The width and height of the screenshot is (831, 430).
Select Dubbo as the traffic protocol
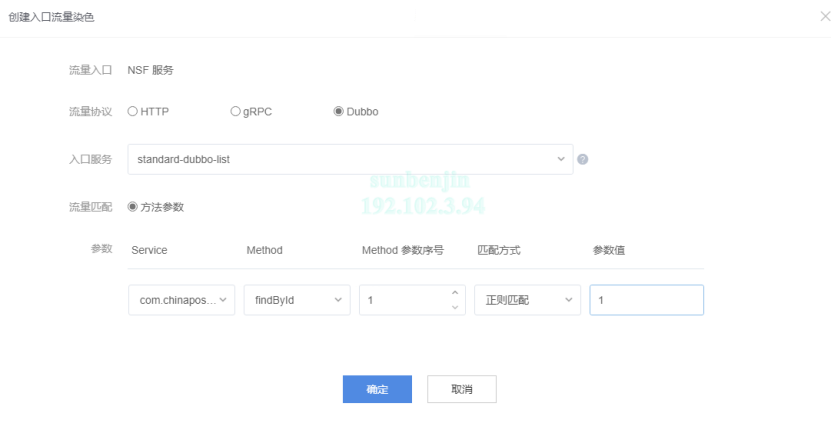(338, 111)
